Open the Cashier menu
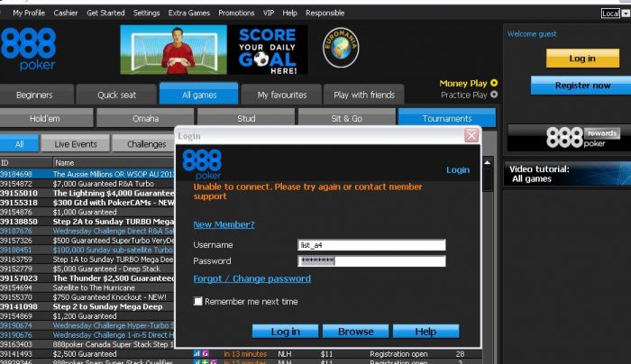631x364 pixels. pyautogui.click(x=66, y=13)
